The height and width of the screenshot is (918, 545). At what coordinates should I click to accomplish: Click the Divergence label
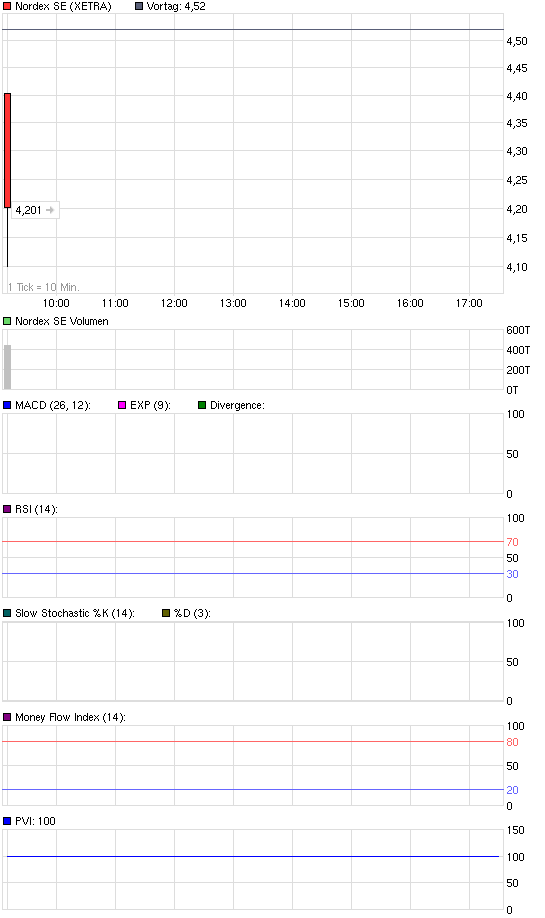[x=238, y=405]
